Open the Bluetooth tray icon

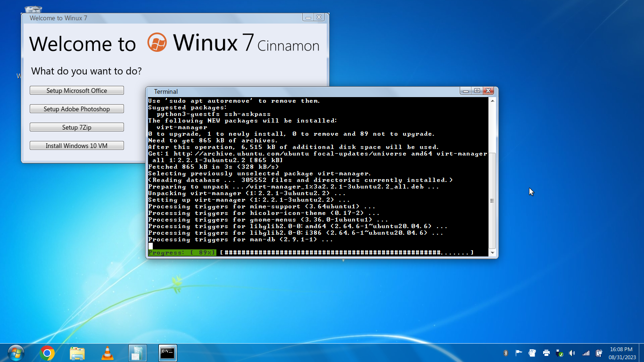point(506,353)
